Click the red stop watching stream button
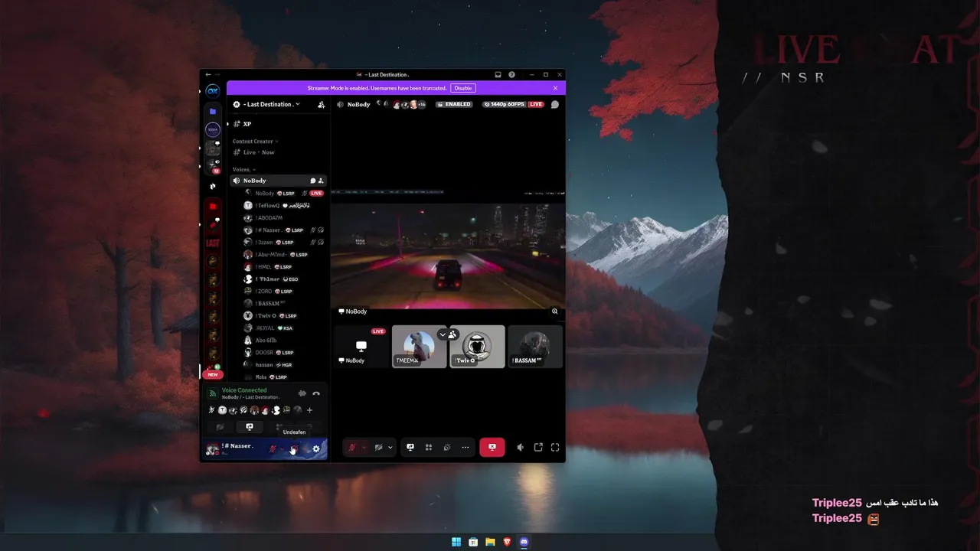This screenshot has height=551, width=980. (492, 447)
